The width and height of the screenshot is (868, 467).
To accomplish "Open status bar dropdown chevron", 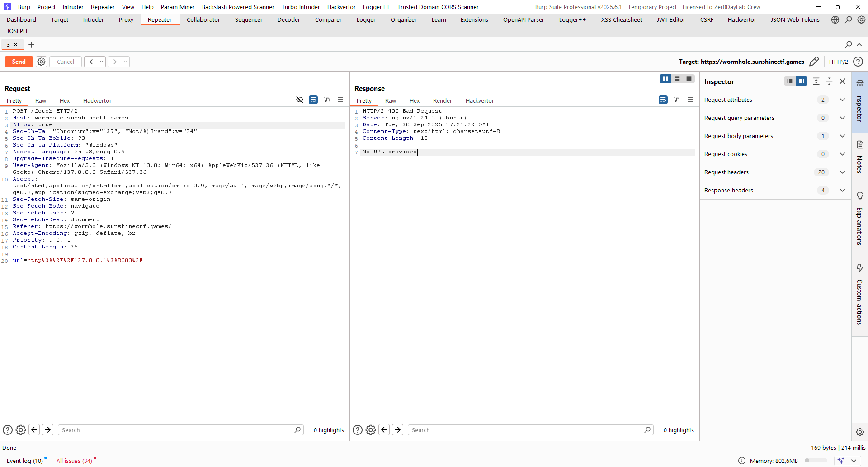I will [x=854, y=461].
